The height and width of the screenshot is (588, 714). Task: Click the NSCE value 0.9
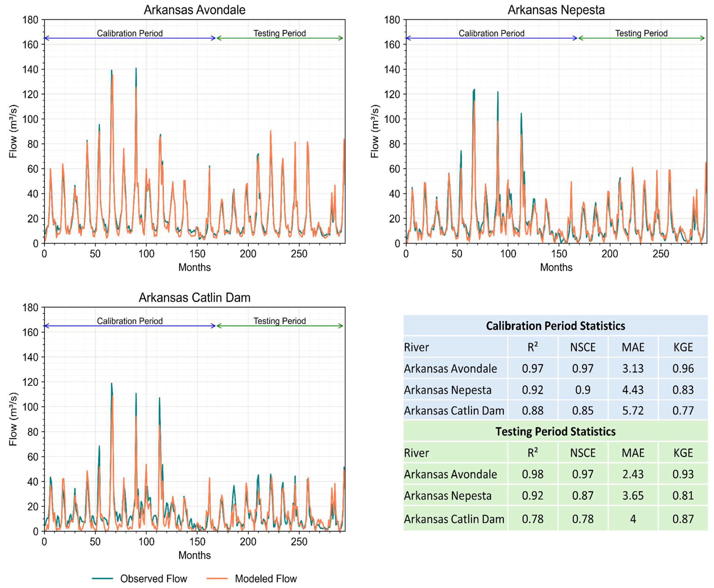click(583, 389)
